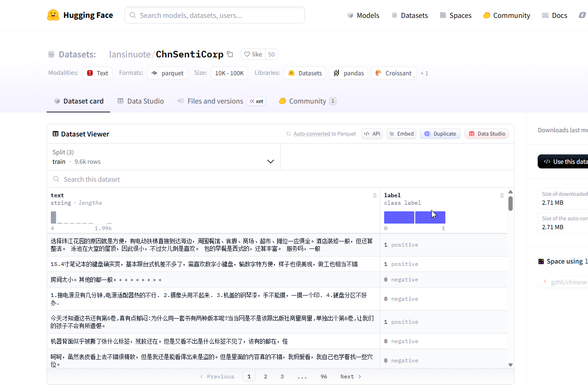The width and height of the screenshot is (588, 385).
Task: Select the 10K - 100K size tag
Action: (229, 73)
